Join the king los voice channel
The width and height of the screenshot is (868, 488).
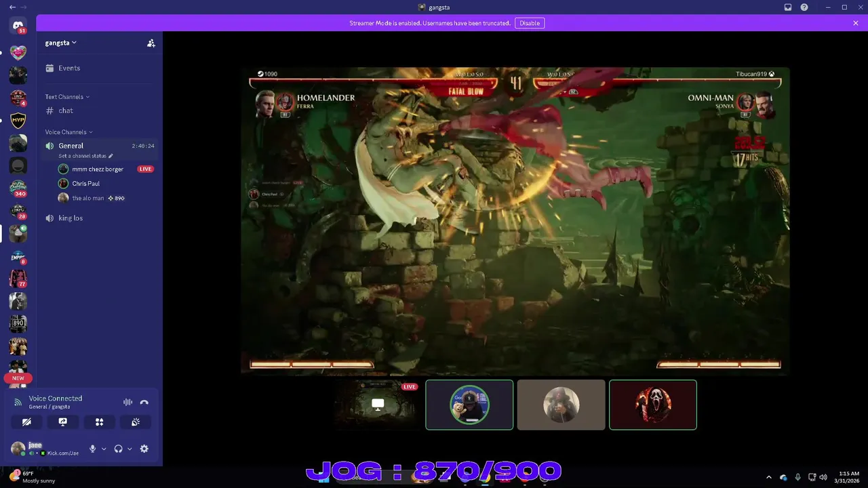coord(100,218)
